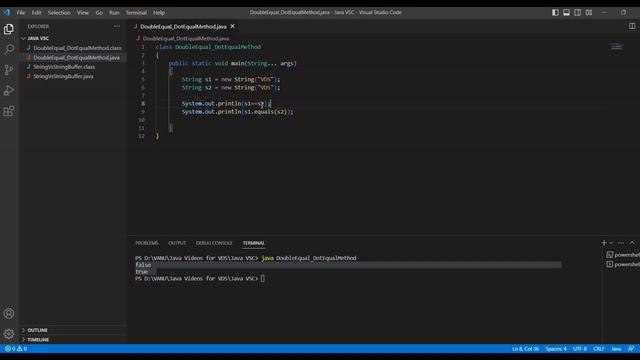Click the String s1 declaration line

pos(231,79)
